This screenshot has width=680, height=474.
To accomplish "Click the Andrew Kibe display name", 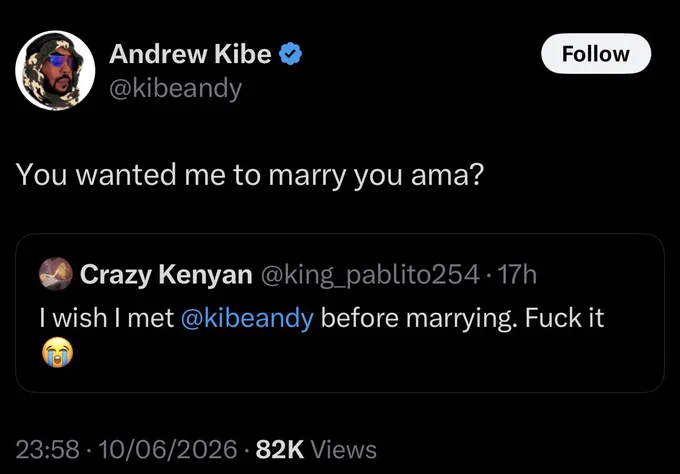I will click(x=190, y=54).
